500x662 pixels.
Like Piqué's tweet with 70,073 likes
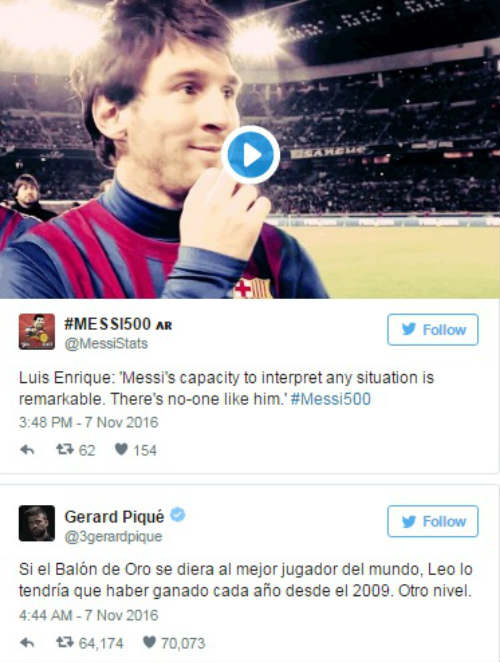[149, 642]
